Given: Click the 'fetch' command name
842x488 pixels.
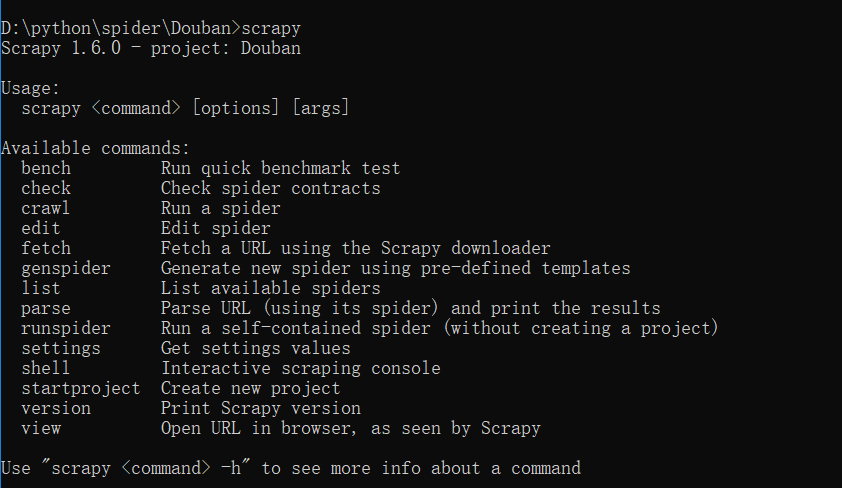Looking at the screenshot, I should click(x=46, y=248).
